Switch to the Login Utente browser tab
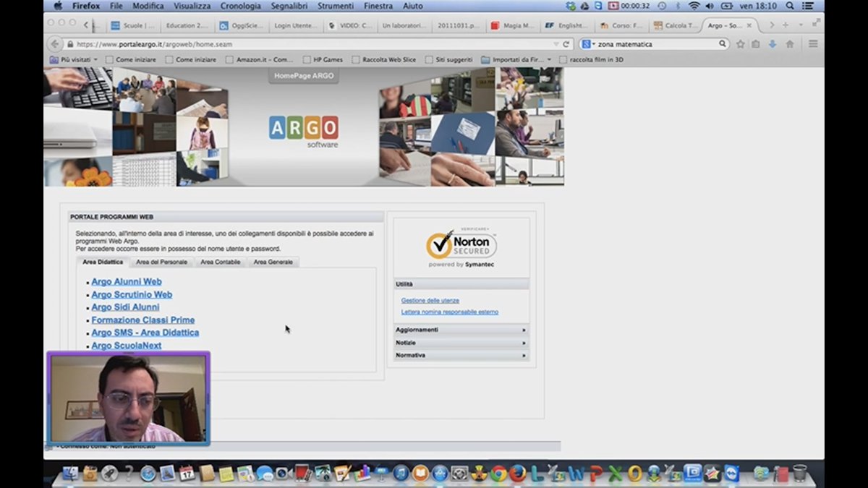 click(x=295, y=25)
